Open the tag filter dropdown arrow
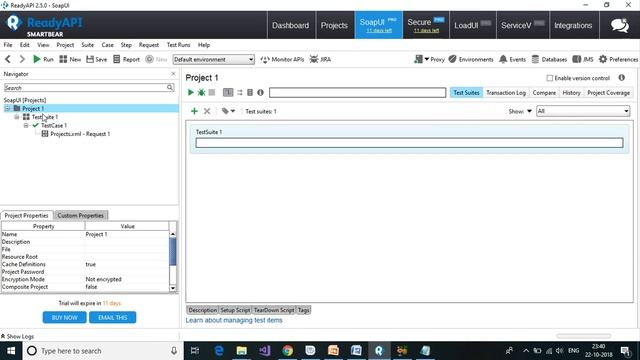The width and height of the screenshot is (640, 360). (233, 111)
